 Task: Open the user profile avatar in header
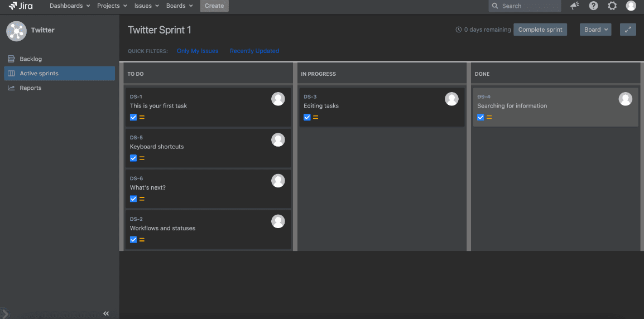click(x=631, y=6)
